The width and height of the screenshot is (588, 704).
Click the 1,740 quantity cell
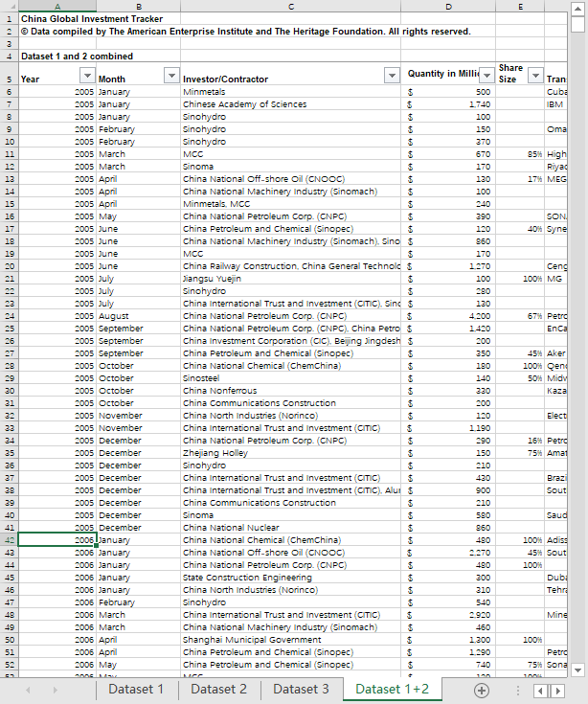pyautogui.click(x=448, y=104)
